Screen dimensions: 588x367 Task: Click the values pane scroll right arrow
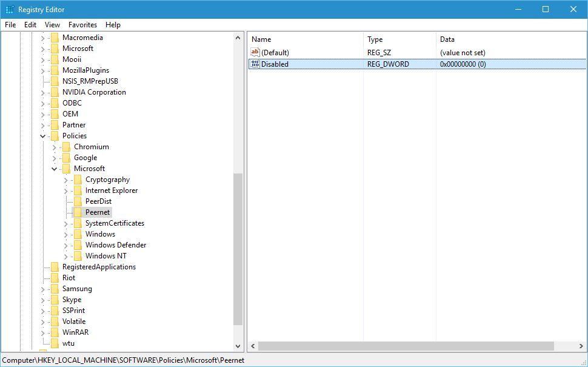581,346
